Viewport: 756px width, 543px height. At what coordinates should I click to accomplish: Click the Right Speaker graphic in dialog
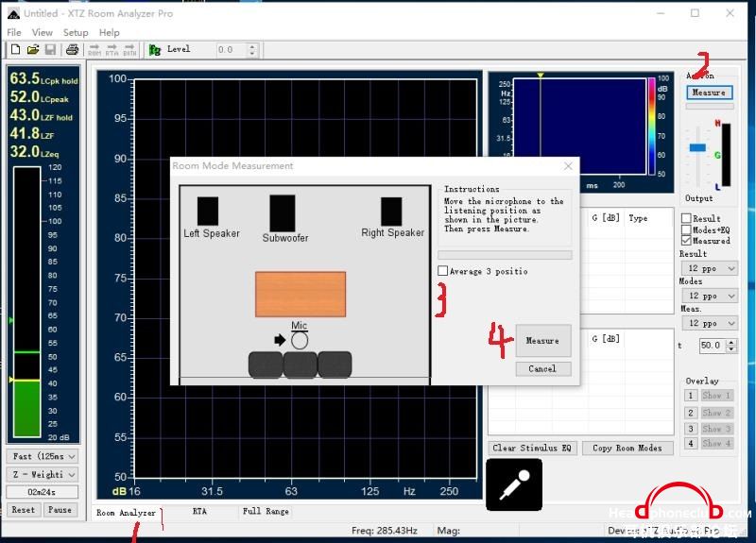(391, 211)
